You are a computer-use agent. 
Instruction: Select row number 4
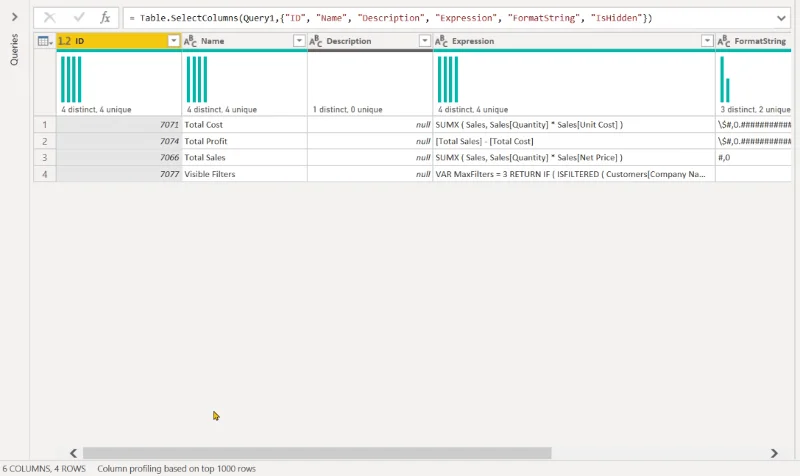45,174
